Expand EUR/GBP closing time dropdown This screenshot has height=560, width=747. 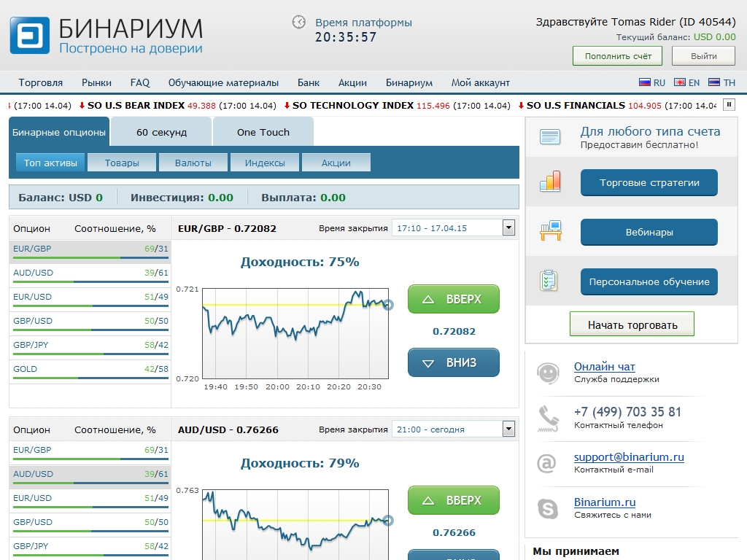(x=508, y=228)
